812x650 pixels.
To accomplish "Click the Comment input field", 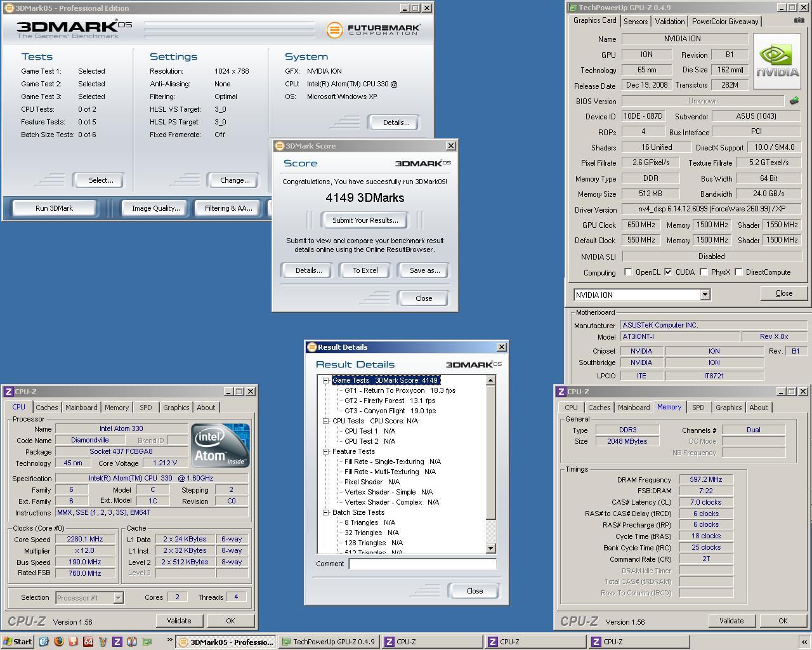I will (422, 564).
